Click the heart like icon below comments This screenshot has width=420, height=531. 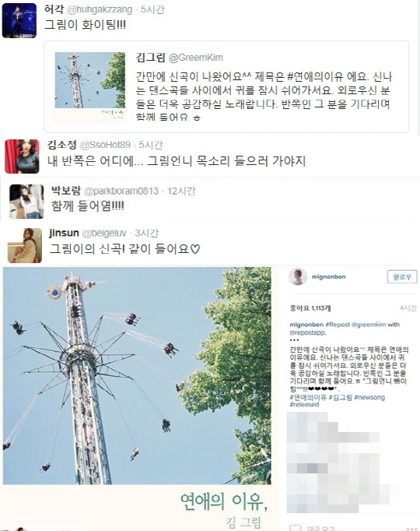coord(295,528)
